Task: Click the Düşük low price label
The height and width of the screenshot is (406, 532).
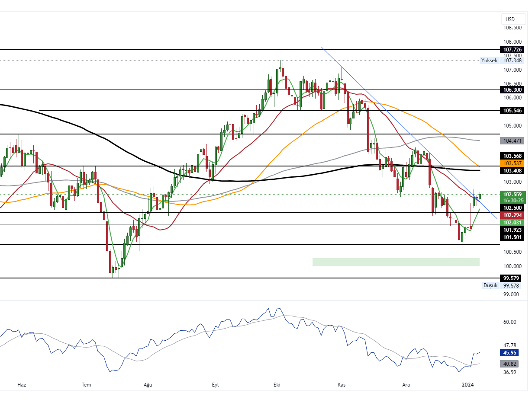Action: (490, 285)
